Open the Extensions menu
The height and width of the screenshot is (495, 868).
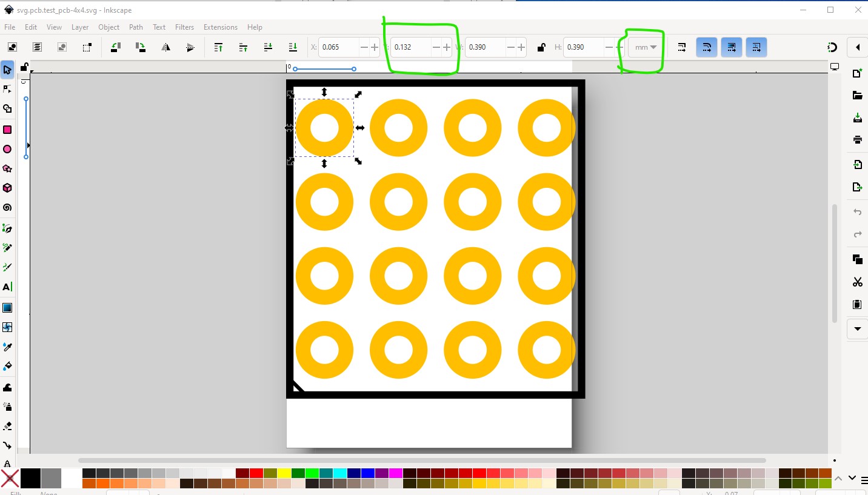[221, 27]
